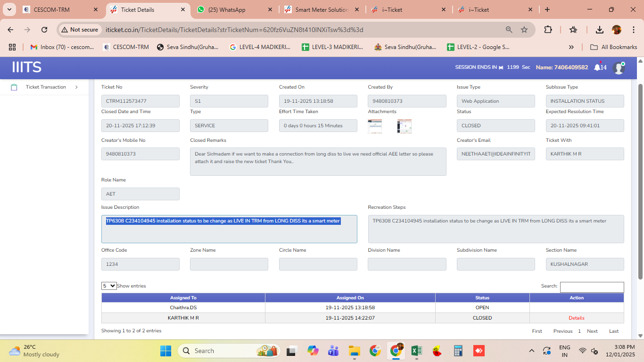Open the Show entries dropdown set to 5
The width and height of the screenshot is (644, 362).
[109, 286]
